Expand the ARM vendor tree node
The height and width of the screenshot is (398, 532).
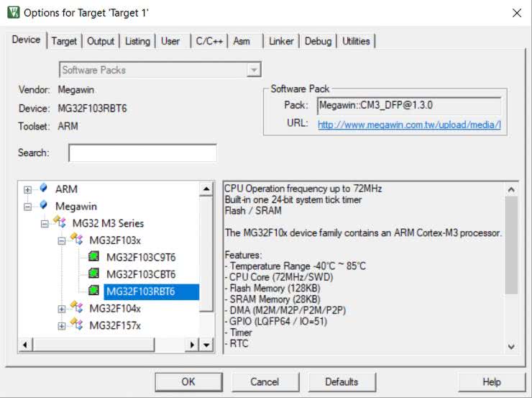tap(28, 189)
